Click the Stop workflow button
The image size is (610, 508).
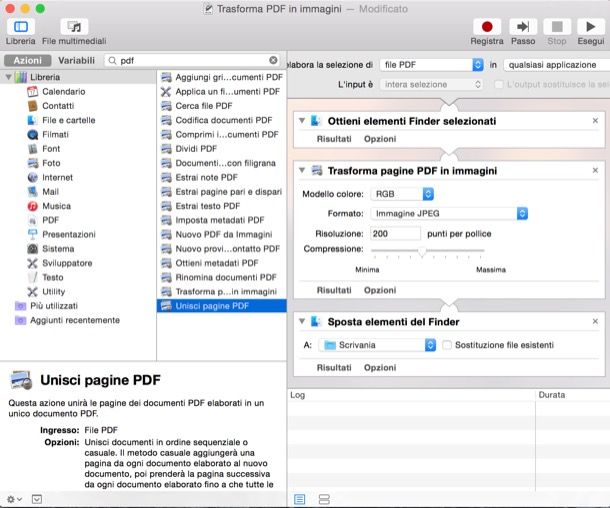tap(557, 26)
